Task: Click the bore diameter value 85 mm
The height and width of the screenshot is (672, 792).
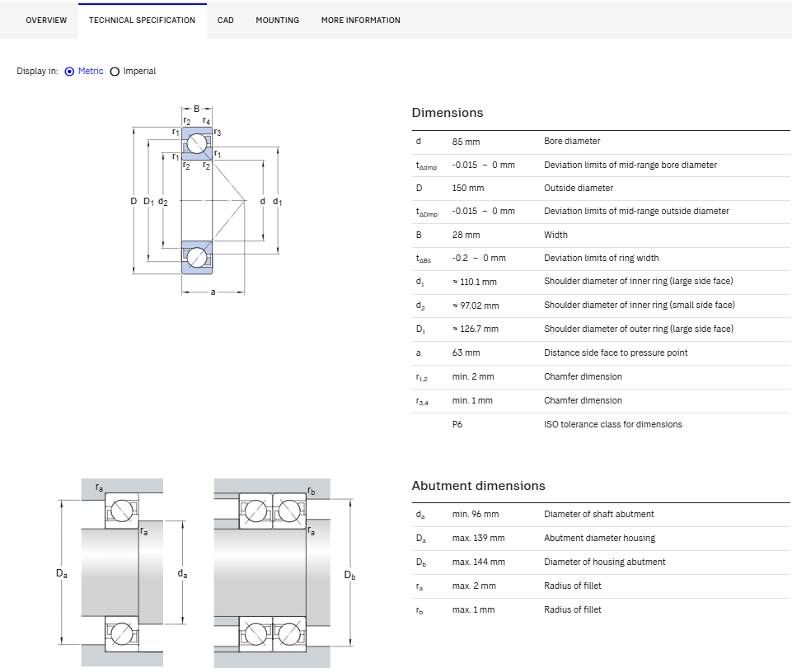Action: pyautogui.click(x=466, y=142)
